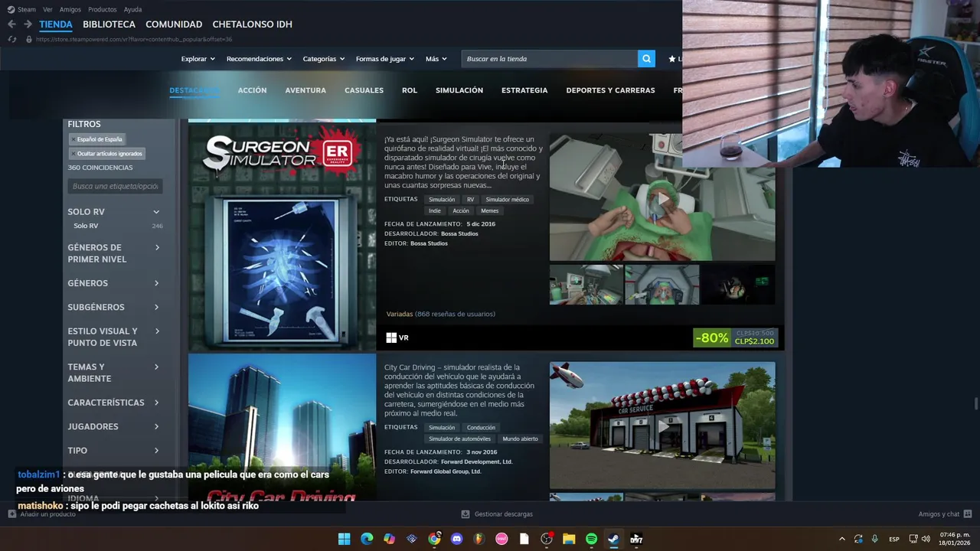Screen dimensions: 980x551
Task: Expand Temas y ambiente filter section
Action: coord(157,367)
